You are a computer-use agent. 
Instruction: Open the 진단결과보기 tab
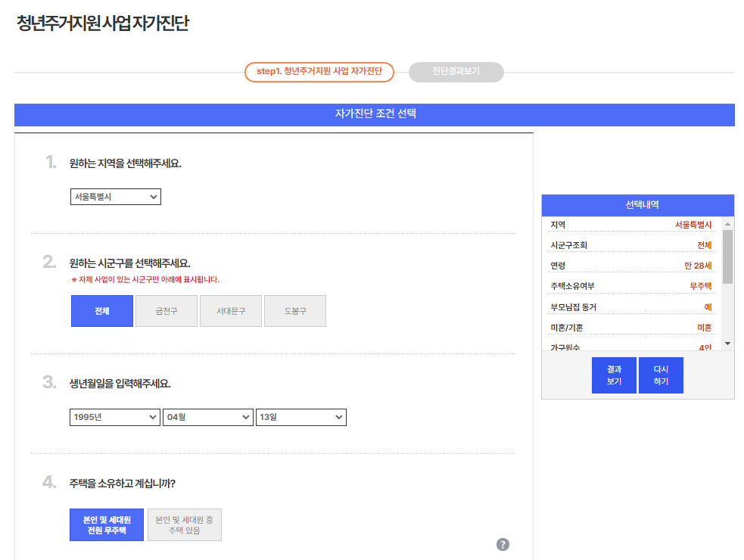click(x=456, y=72)
